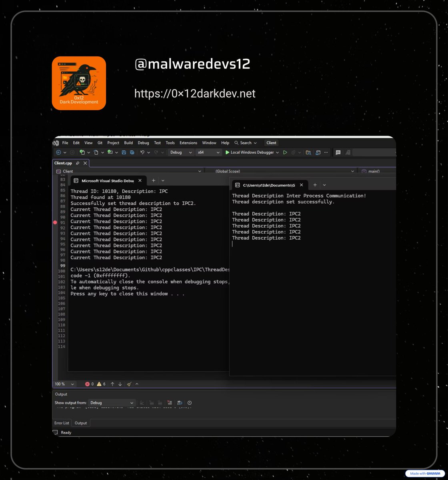Open the Client project scope dropdown
Image resolution: width=448 pixels, height=480 pixels.
(x=129, y=171)
